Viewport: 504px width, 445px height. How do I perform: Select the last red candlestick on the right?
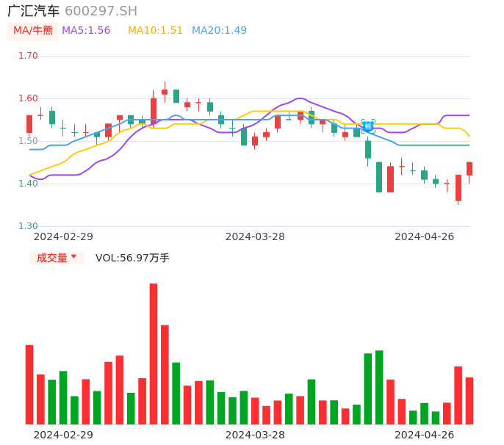[x=469, y=169]
